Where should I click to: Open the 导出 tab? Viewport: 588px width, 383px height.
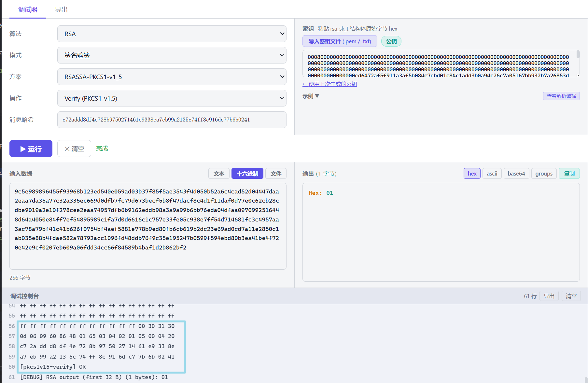click(61, 9)
